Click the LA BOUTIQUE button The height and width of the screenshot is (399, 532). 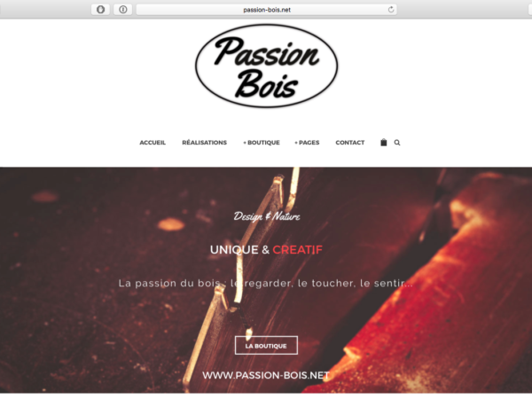(x=266, y=346)
